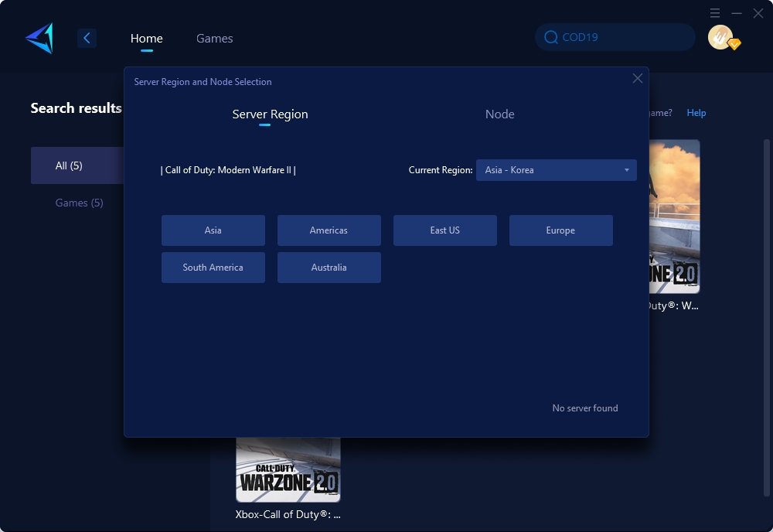
Task: Open the partially hidden Warzone 2.0 cover
Action: [x=674, y=217]
